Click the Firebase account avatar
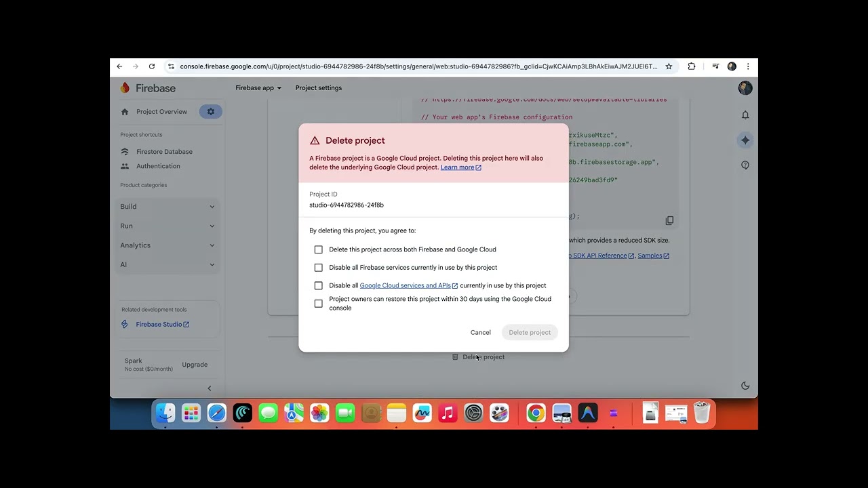868x488 pixels. tap(745, 88)
